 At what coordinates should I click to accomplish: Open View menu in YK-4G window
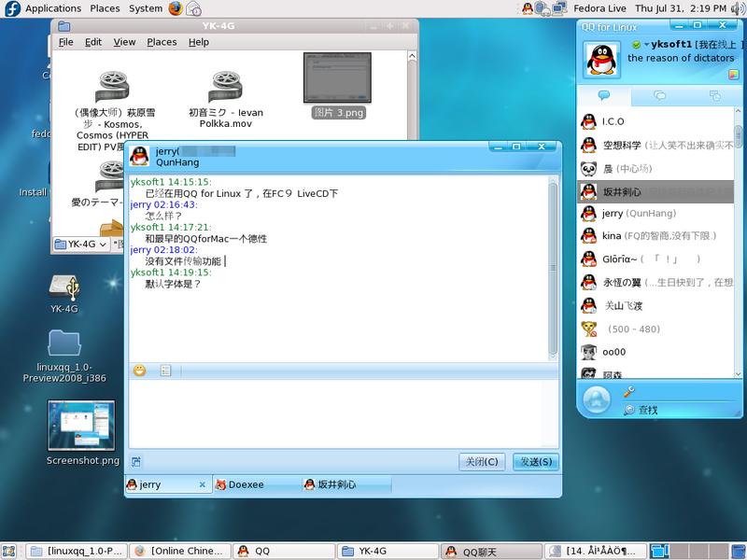tap(124, 42)
